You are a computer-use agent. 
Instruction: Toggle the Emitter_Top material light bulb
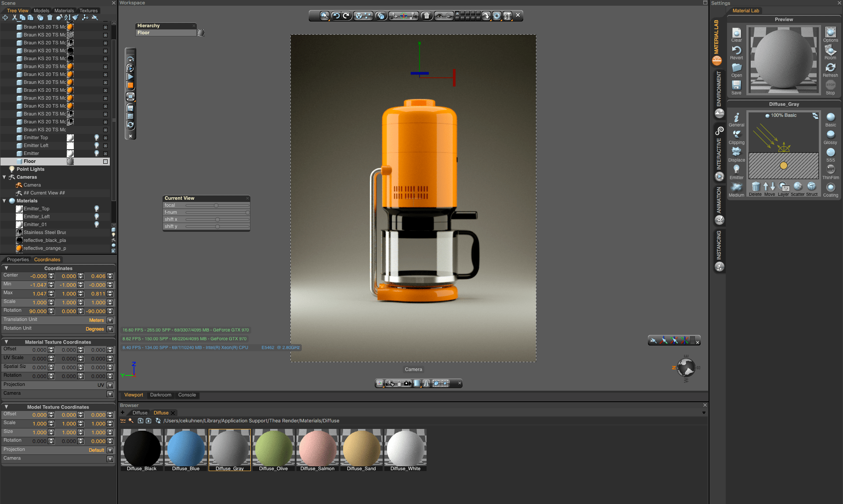97,209
